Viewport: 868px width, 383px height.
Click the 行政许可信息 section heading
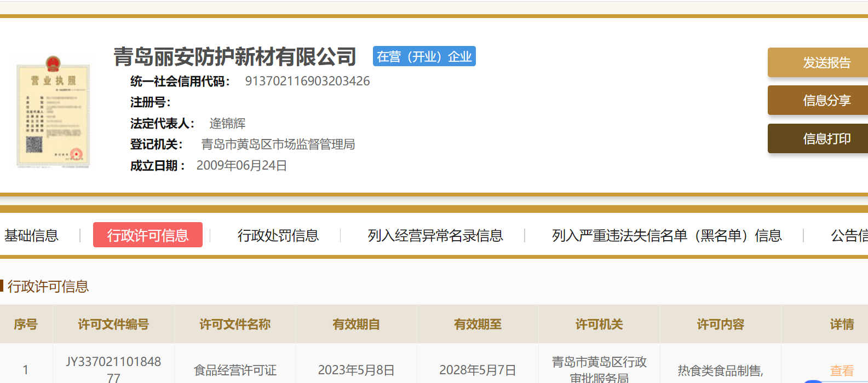tap(48, 286)
